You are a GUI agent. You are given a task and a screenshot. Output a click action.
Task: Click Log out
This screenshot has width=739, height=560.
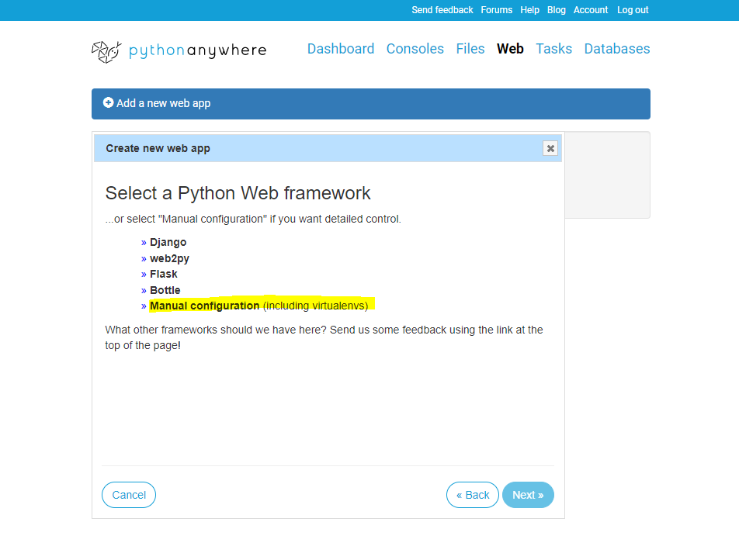[633, 10]
